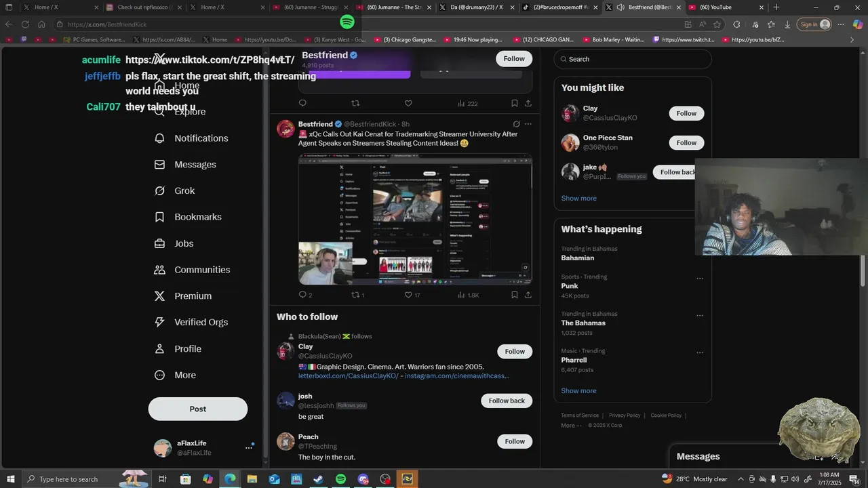Switch to (60) YouTube tab

click(x=726, y=7)
